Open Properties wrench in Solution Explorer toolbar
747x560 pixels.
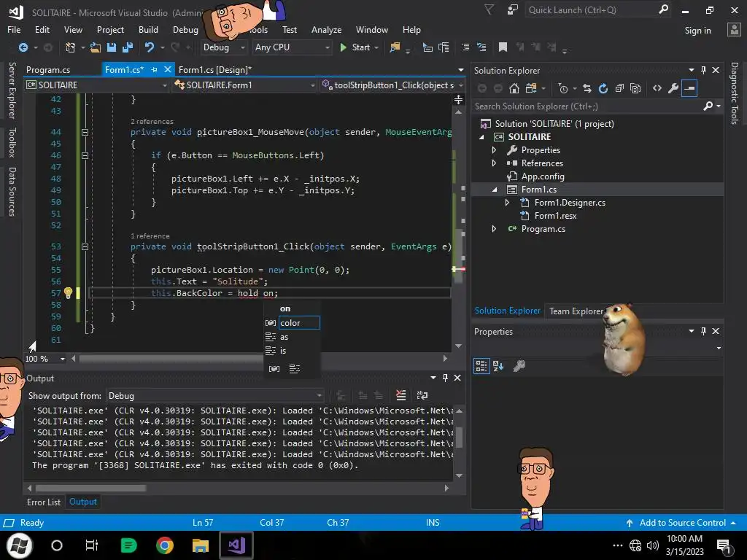tap(673, 88)
